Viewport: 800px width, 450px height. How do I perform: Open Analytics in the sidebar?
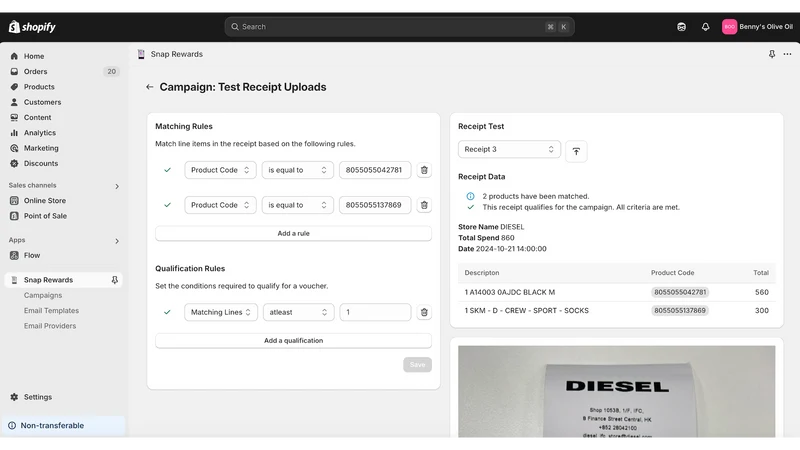[40, 133]
